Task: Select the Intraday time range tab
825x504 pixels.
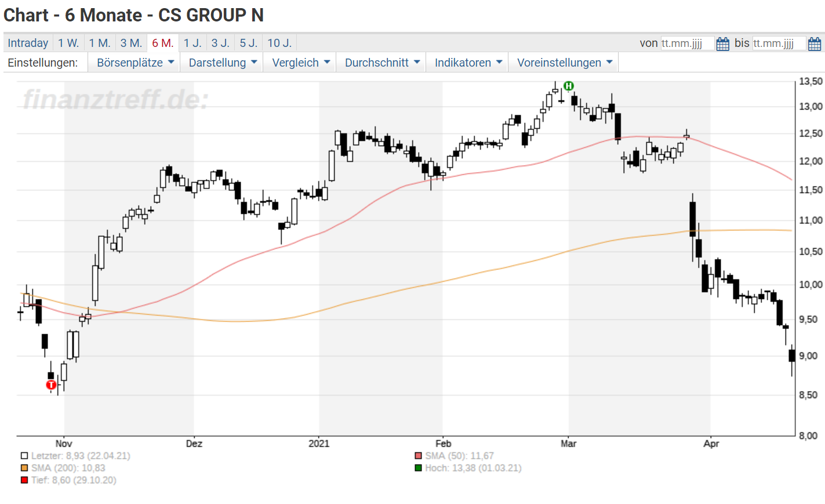Action: coord(28,43)
